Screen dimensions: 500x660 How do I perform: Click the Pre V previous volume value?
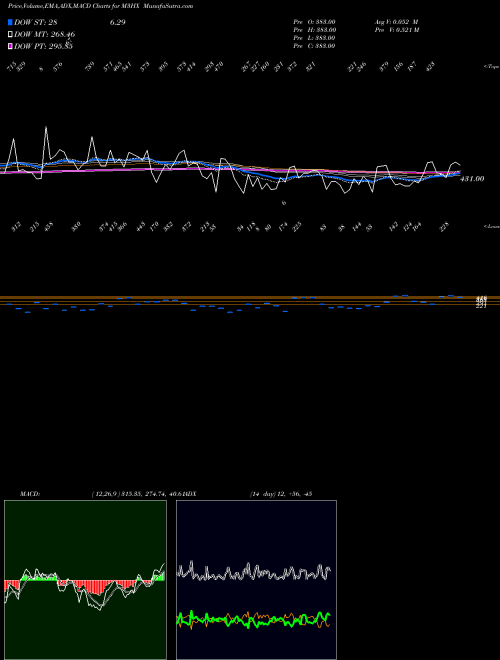tap(397, 30)
